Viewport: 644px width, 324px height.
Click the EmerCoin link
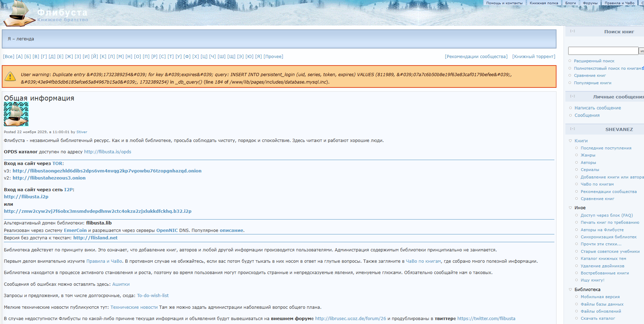(75, 231)
